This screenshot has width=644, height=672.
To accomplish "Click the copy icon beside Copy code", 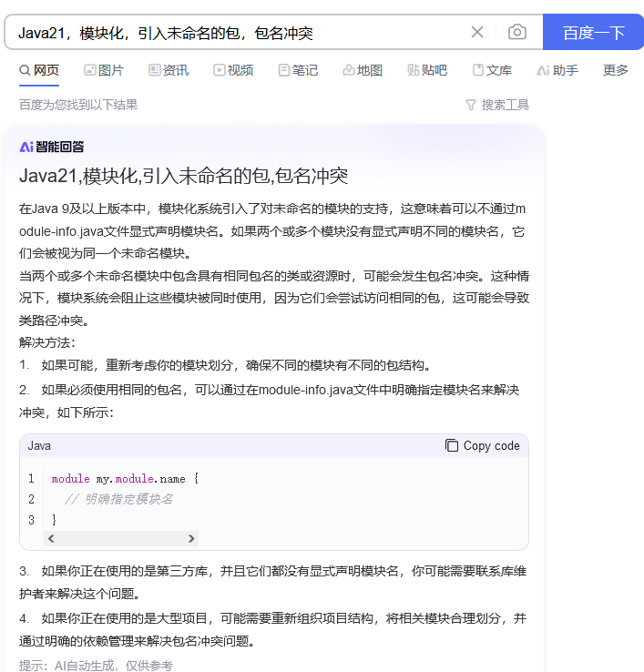I will 452,445.
